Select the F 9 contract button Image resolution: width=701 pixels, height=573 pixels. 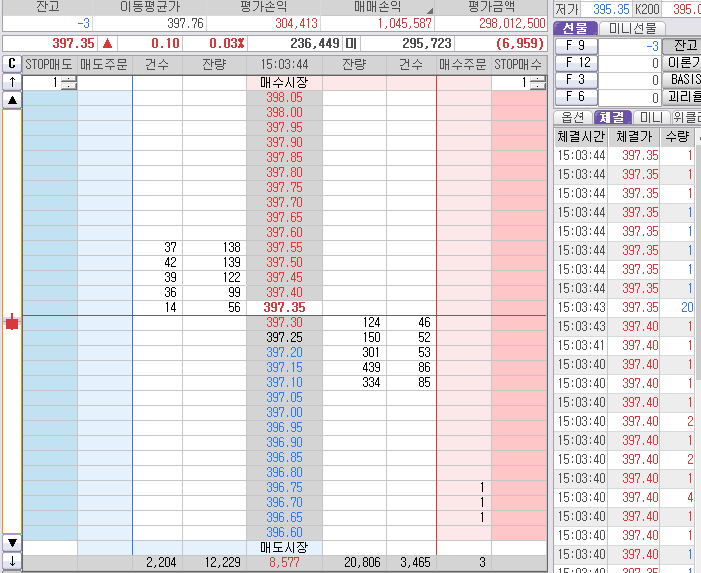click(576, 46)
